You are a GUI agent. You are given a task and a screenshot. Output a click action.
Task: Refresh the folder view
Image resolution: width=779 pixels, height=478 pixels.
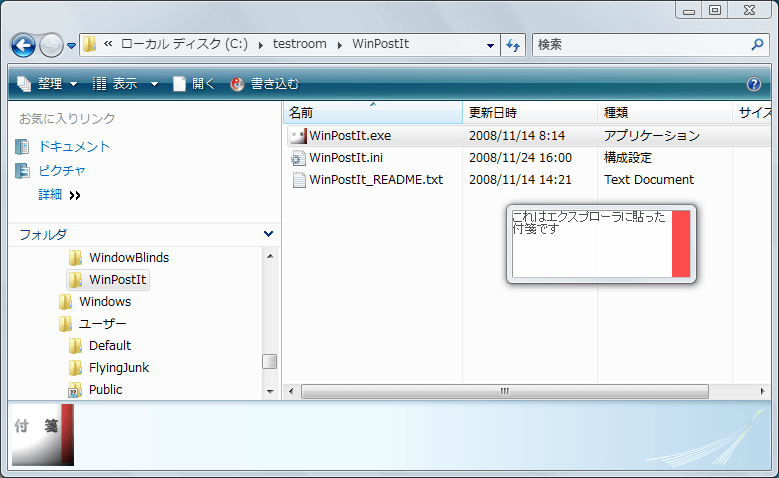[513, 45]
